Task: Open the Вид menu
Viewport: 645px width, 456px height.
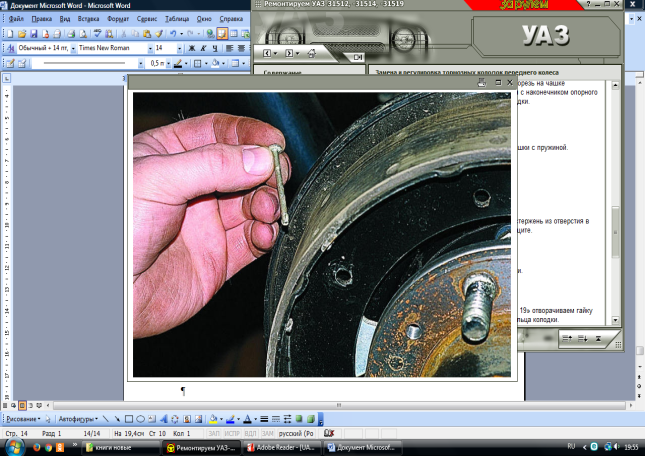Action: (65, 19)
